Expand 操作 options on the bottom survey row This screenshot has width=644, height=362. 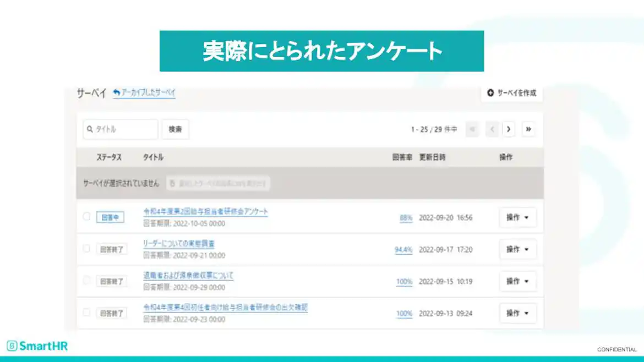(x=518, y=312)
